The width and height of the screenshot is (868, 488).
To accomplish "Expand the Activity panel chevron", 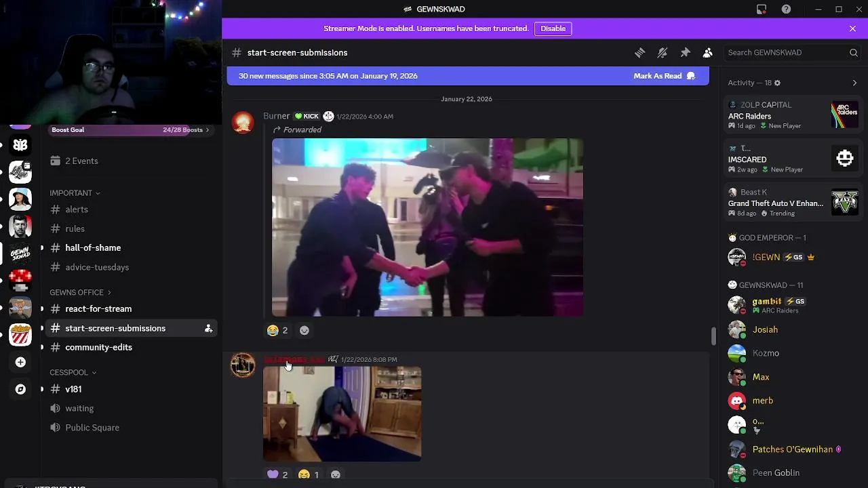I will 854,83.
